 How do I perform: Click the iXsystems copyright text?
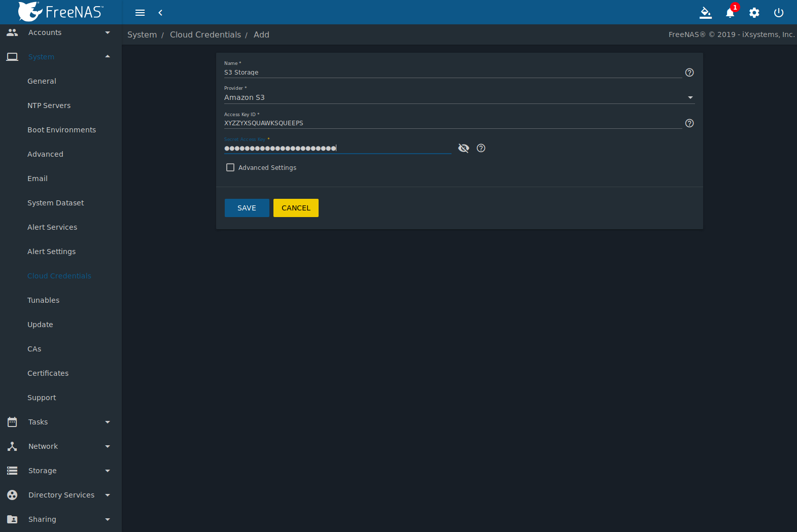732,34
